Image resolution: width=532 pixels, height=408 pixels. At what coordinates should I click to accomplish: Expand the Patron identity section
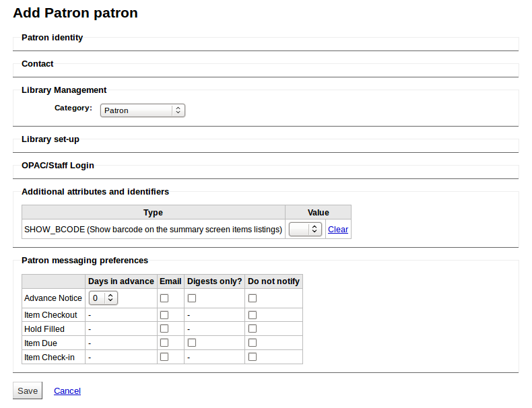(53, 38)
